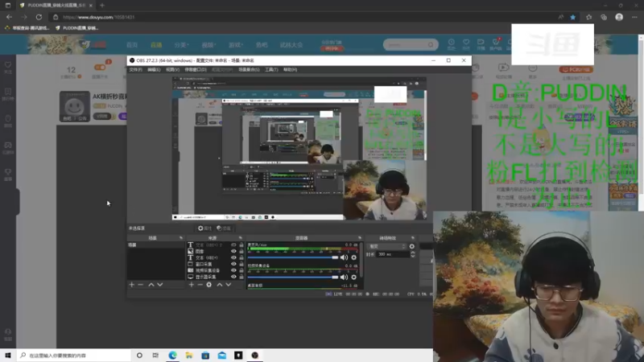This screenshot has width=644, height=362.
Task: Open the Help menu in OBS
Action: tap(290, 70)
